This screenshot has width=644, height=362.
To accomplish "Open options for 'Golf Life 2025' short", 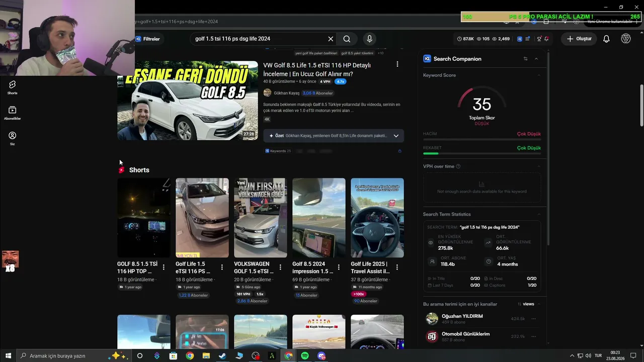I will [x=397, y=267].
